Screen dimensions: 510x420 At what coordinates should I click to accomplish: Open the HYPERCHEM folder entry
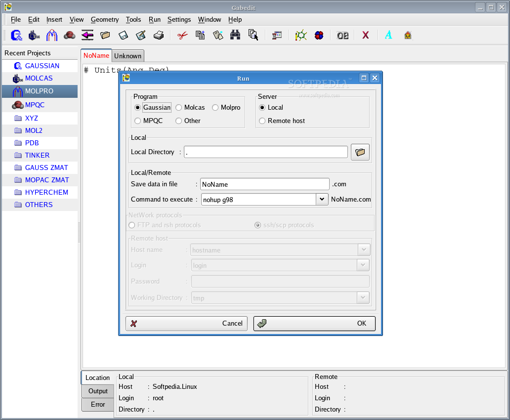[x=40, y=192]
